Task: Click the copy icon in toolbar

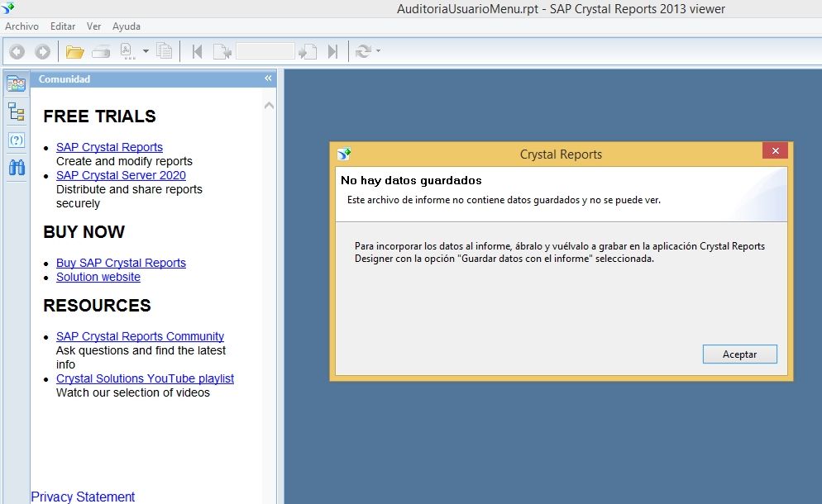Action: click(164, 51)
